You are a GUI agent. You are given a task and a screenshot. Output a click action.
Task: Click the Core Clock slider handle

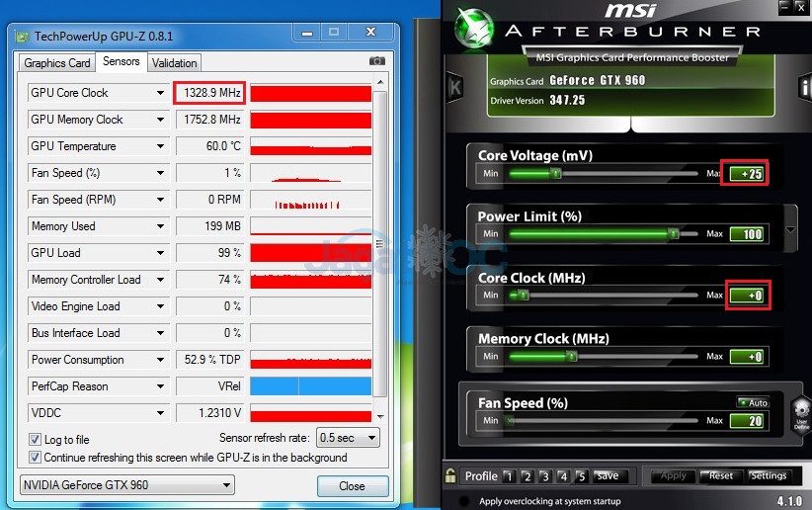(523, 295)
